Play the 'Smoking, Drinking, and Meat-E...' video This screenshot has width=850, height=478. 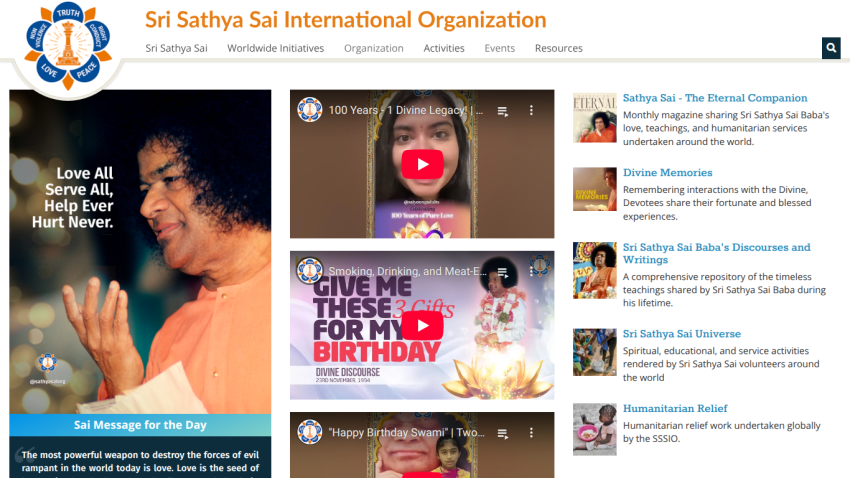coord(422,325)
